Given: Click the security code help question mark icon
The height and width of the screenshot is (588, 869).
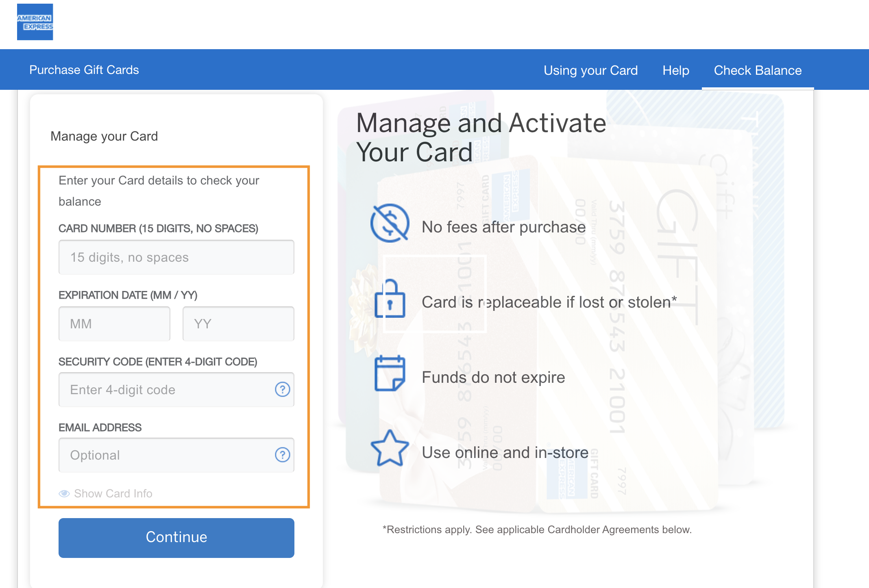Looking at the screenshot, I should pyautogui.click(x=283, y=389).
